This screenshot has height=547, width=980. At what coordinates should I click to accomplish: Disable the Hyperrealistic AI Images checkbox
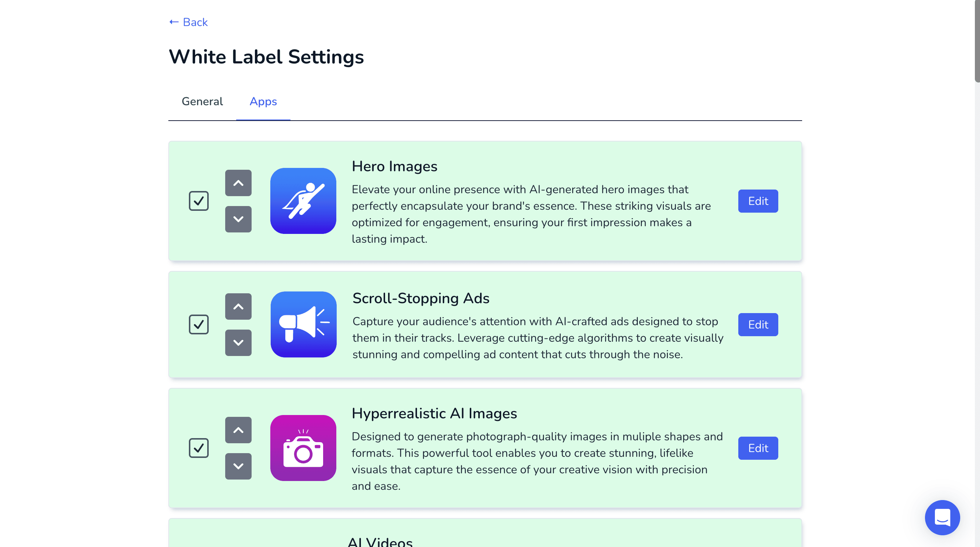(x=198, y=448)
